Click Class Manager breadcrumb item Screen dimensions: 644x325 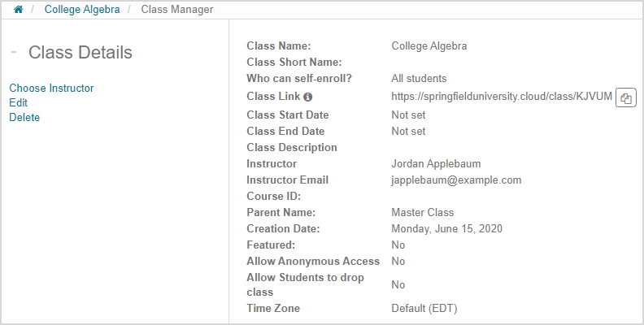(x=177, y=11)
